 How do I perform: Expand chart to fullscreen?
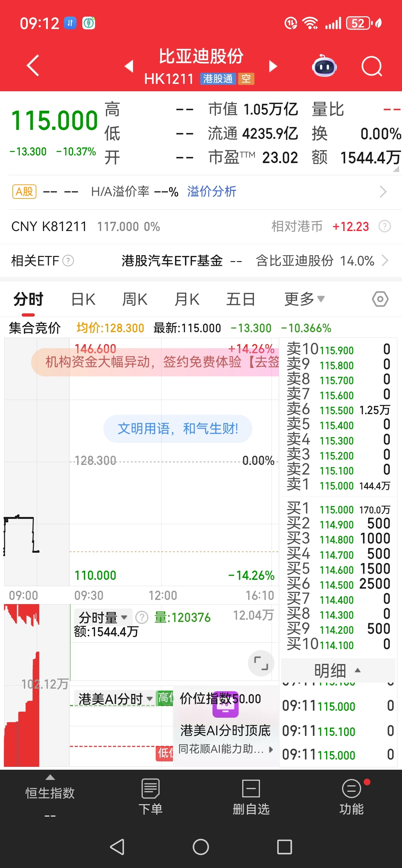[x=261, y=663]
